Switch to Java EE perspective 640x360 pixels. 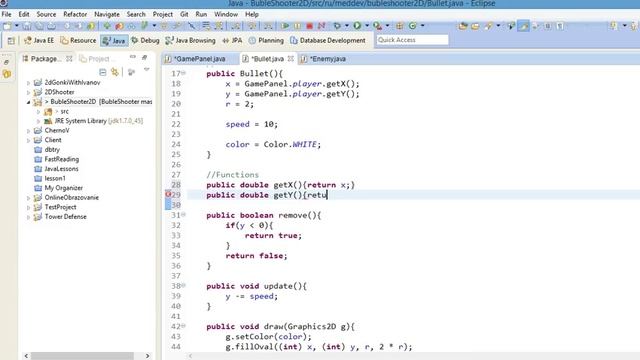coord(39,40)
